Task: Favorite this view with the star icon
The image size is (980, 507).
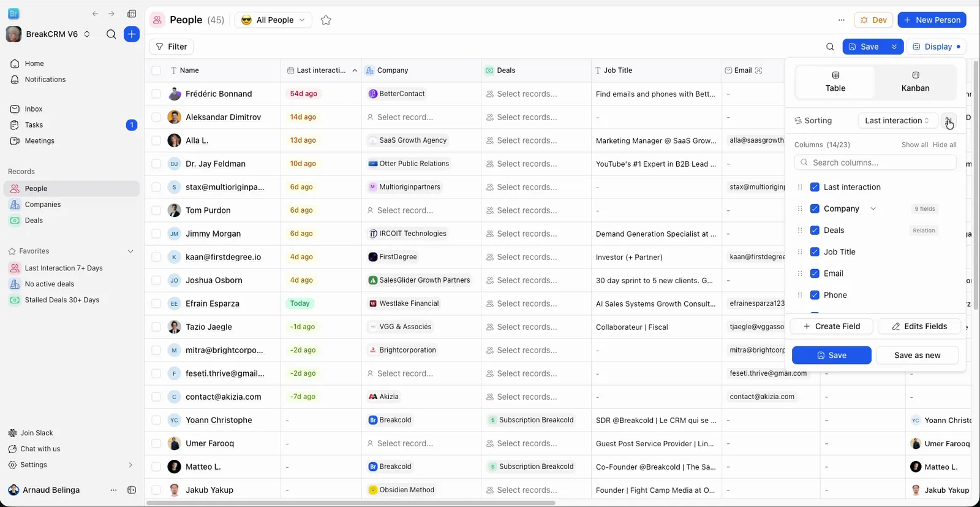Action: click(x=326, y=20)
